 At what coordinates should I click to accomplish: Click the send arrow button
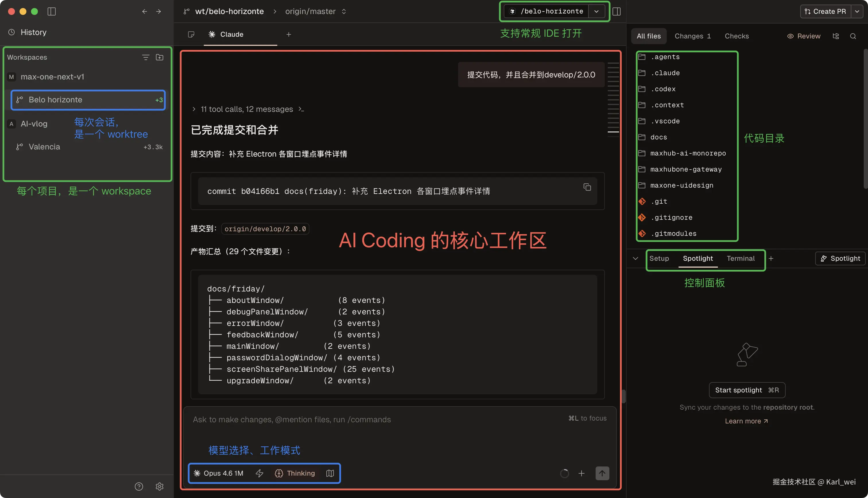[602, 473]
